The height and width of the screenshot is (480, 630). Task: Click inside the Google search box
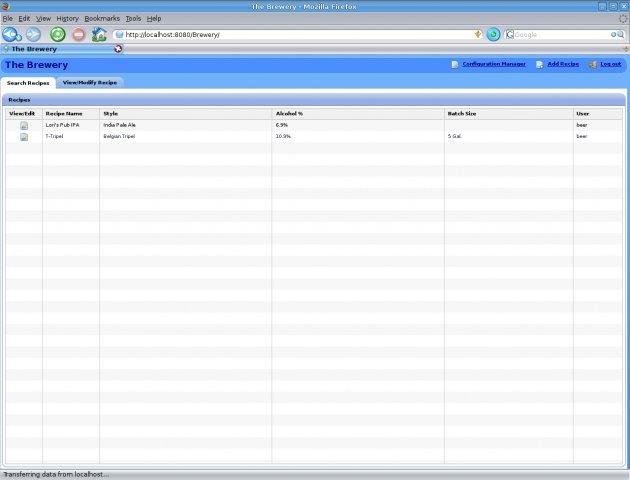tap(562, 35)
